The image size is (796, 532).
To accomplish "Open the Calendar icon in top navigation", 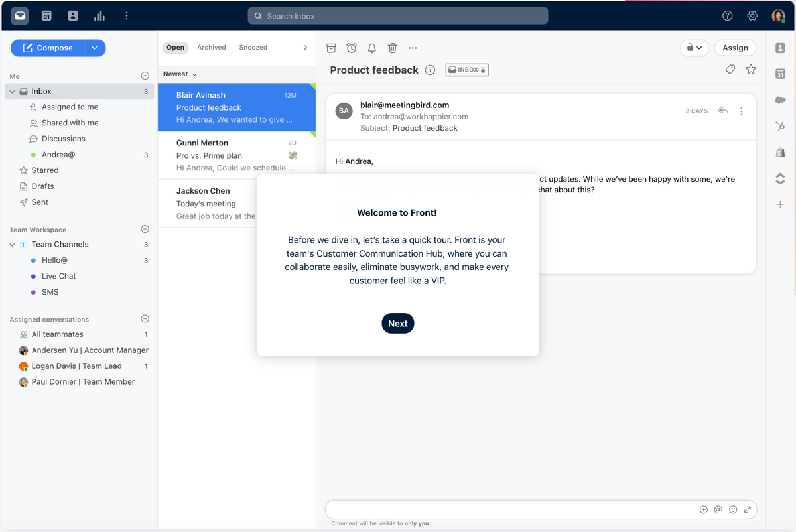I will 46,16.
